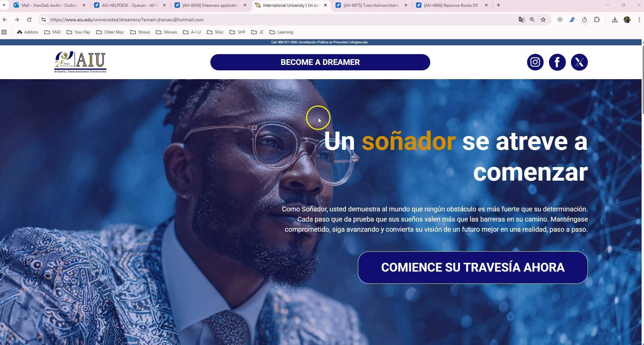The image size is (644, 345).
Task: Open the A-I-U bookmarks folder
Action: tap(192, 32)
